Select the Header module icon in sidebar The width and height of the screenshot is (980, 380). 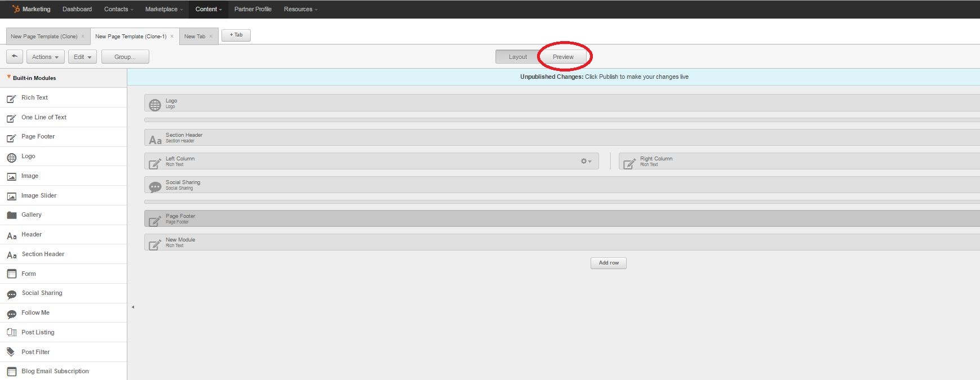click(x=11, y=235)
